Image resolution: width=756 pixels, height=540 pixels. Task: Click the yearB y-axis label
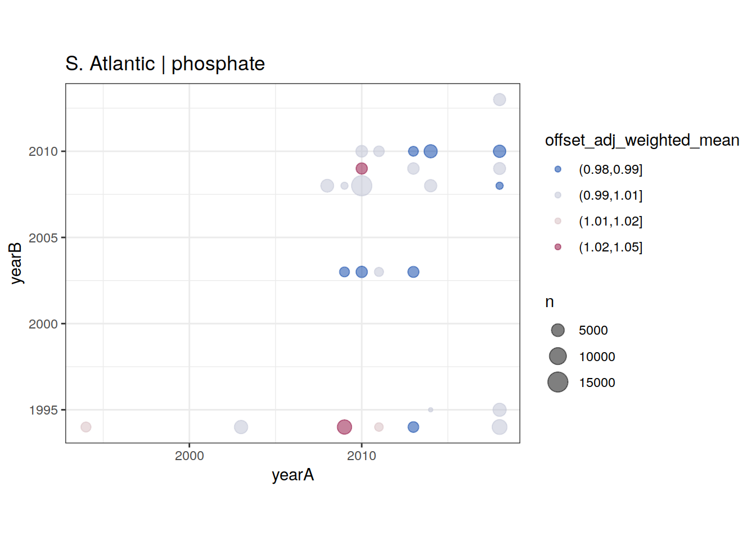click(16, 263)
